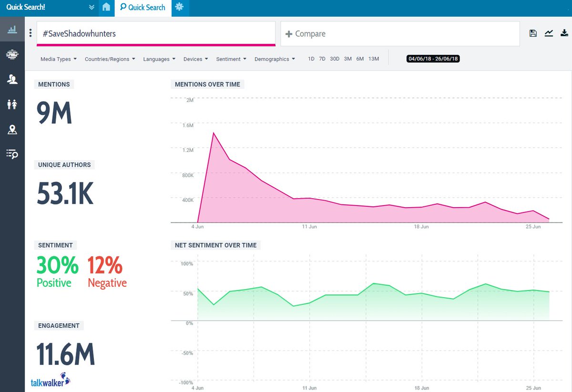Click the 9M mentions value
This screenshot has width=572, height=392.
[x=54, y=113]
